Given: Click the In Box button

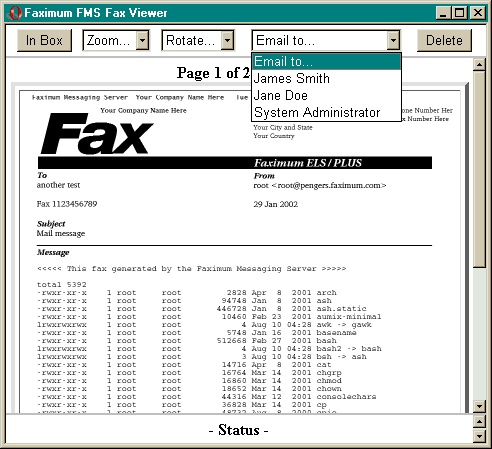Looking at the screenshot, I should click(44, 40).
